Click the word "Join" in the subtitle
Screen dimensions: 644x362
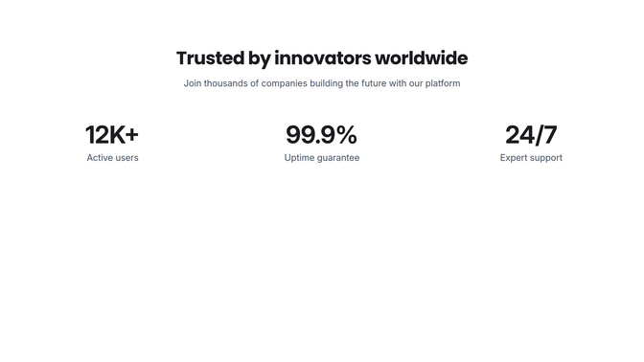tap(193, 83)
